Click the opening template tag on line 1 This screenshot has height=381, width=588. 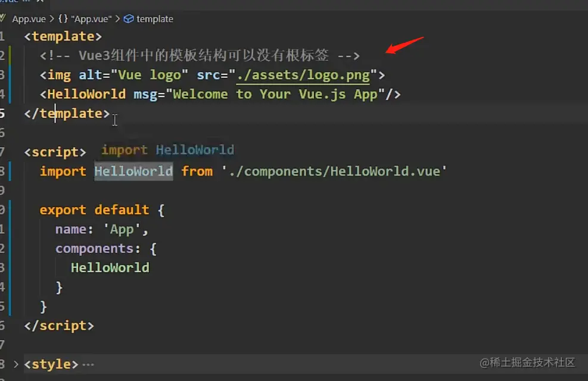point(63,36)
